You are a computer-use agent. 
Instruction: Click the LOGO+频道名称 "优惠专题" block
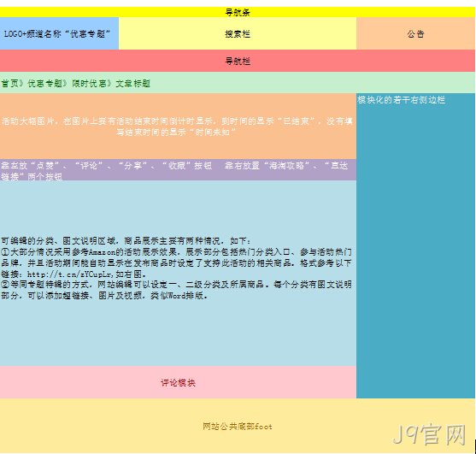(59, 33)
